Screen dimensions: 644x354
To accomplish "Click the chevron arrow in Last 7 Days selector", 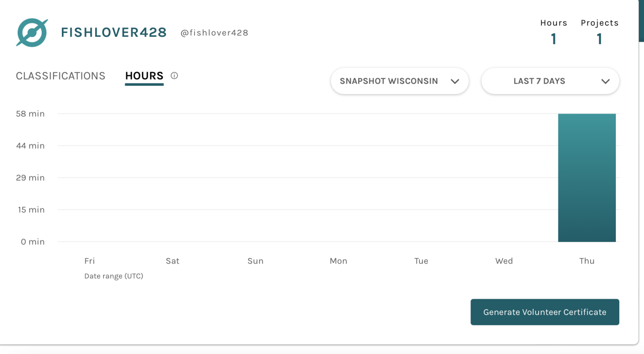I will tap(605, 81).
